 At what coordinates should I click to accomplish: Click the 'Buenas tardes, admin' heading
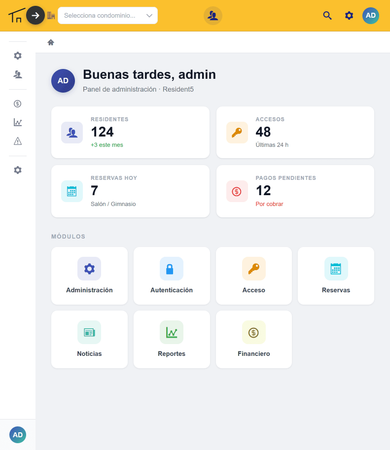pos(149,75)
